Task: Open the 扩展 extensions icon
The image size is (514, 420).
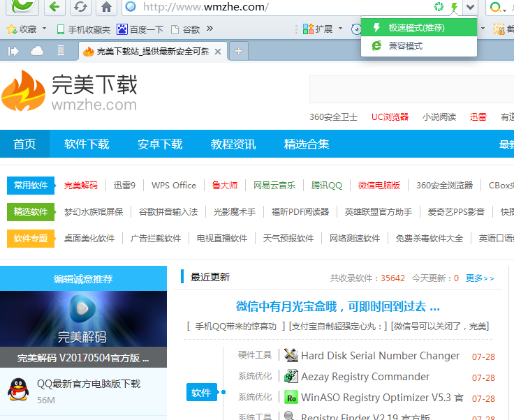Action: (308, 29)
